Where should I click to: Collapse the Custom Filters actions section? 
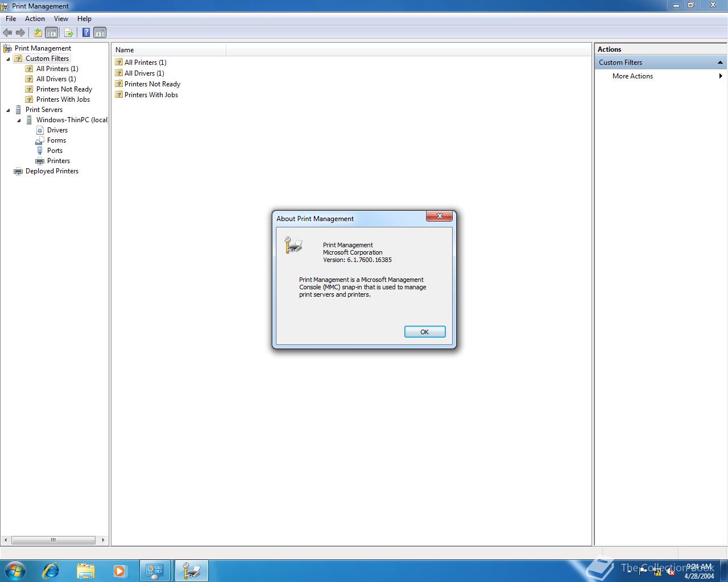(x=720, y=63)
